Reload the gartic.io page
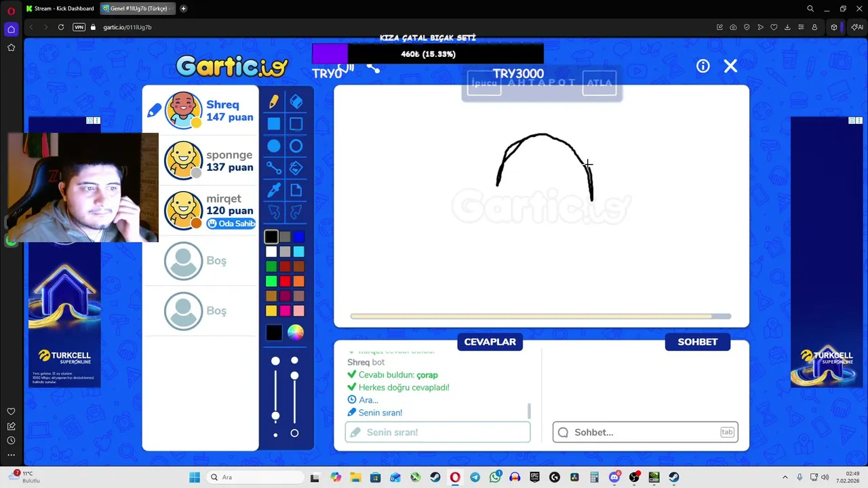The height and width of the screenshot is (488, 868). click(x=61, y=27)
